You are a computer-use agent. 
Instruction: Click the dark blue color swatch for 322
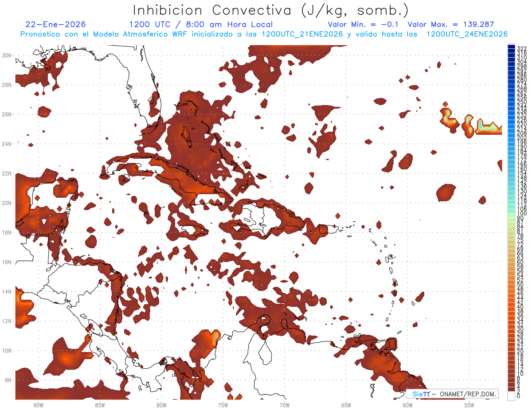point(511,47)
